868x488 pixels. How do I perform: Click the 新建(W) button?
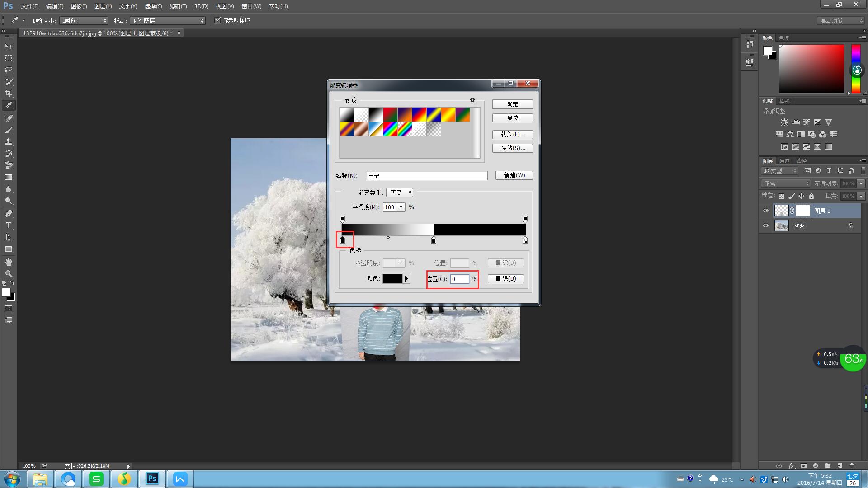(x=514, y=175)
